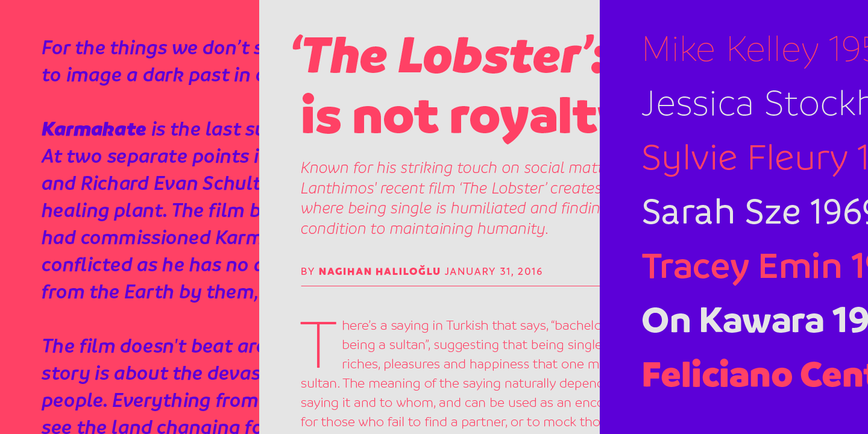Click the bold word Karmakate
This screenshot has height=434, width=868.
(x=93, y=129)
